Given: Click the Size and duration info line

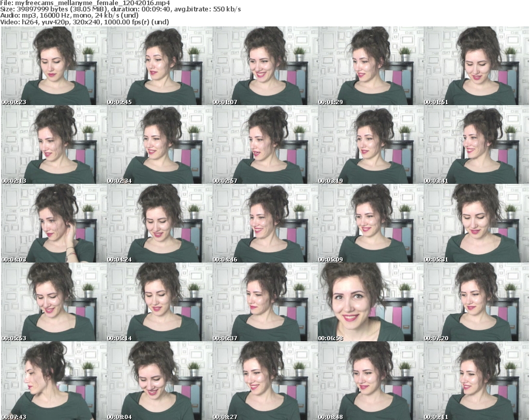Looking at the screenshot, I should click(x=120, y=9).
